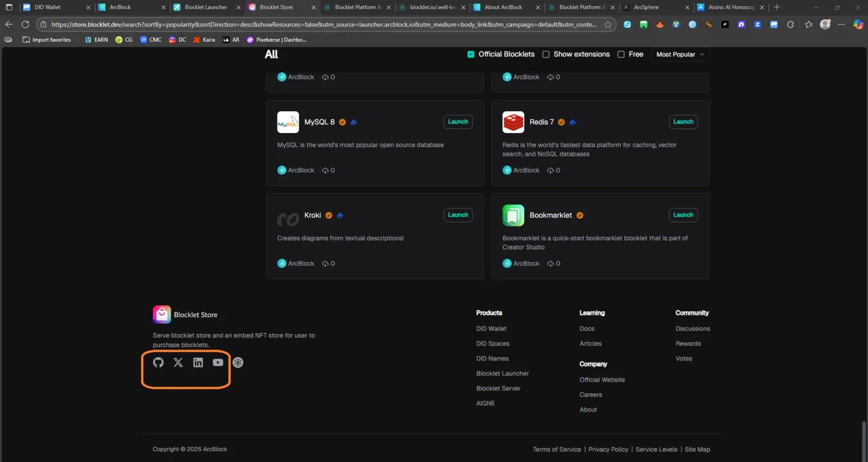Click the round icon right of YouTube

(238, 363)
